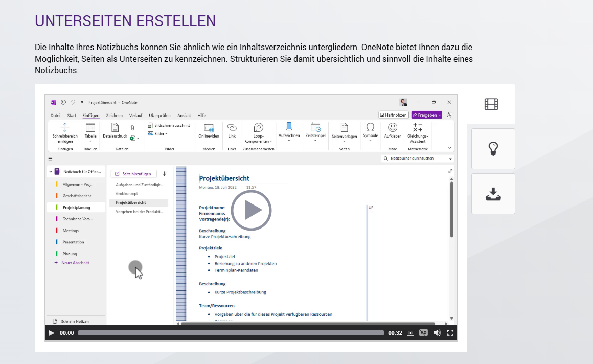Open the Datei menu
Viewport: 593px width, 364px height.
coord(55,116)
